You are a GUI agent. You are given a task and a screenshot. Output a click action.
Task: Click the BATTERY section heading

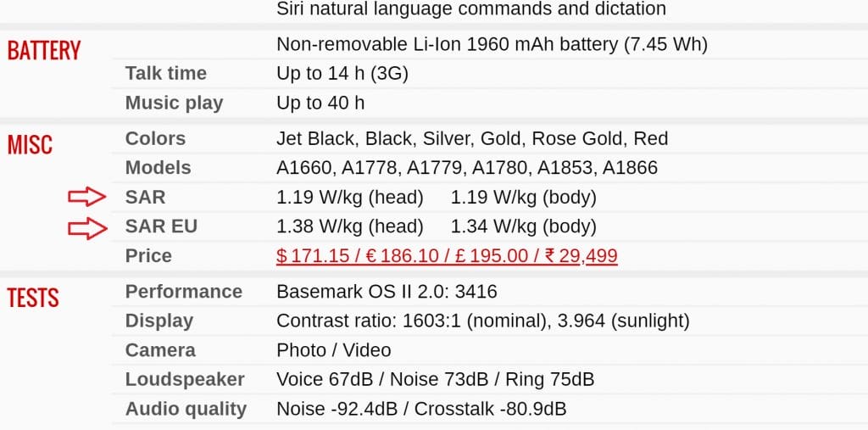point(44,51)
